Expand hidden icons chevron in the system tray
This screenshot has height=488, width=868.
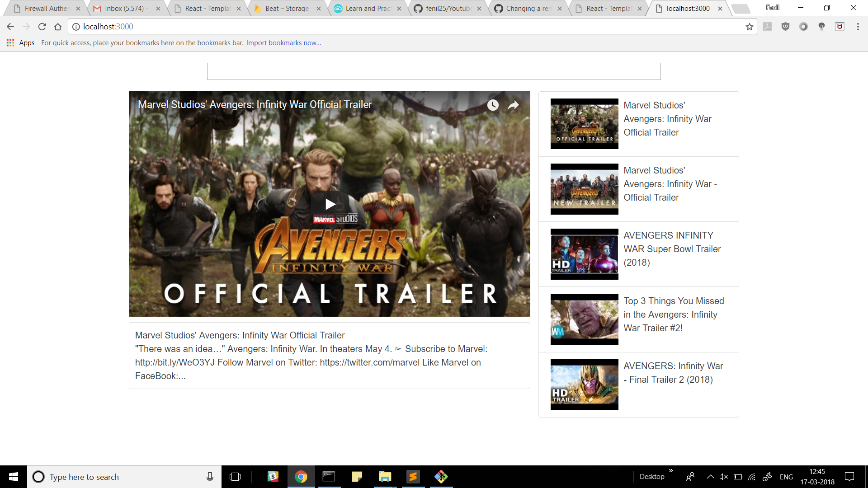point(710,477)
